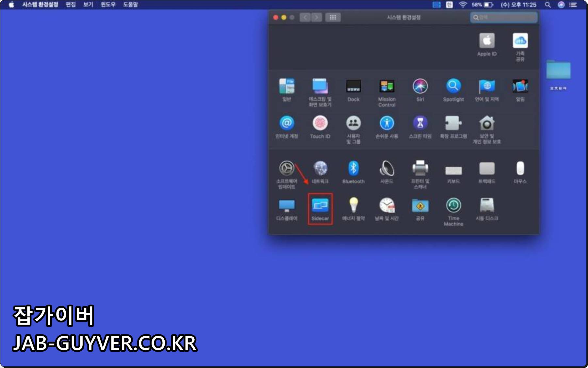Image resolution: width=588 pixels, height=368 pixels.
Task: Open Printers & Scanners preferences
Action: pyautogui.click(x=420, y=175)
